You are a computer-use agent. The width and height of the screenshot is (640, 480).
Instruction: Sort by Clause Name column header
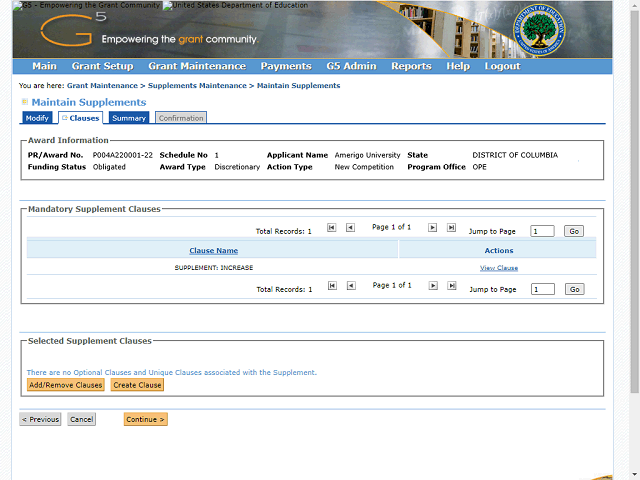(213, 251)
